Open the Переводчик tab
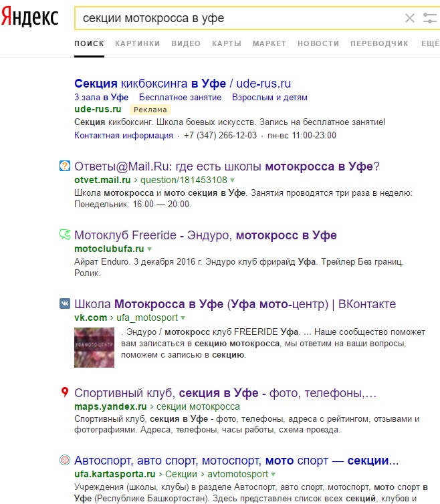The image size is (440, 504). (x=379, y=43)
